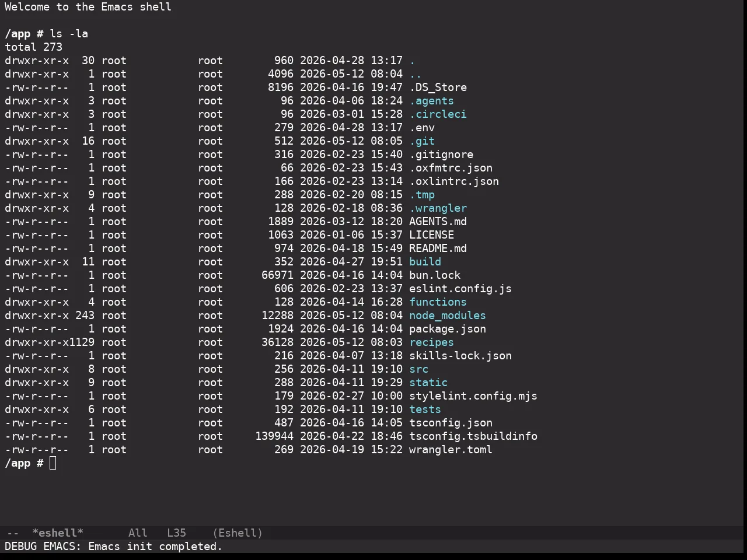
Task: Click the 'Emacs init completed' echo message
Action: [155, 547]
